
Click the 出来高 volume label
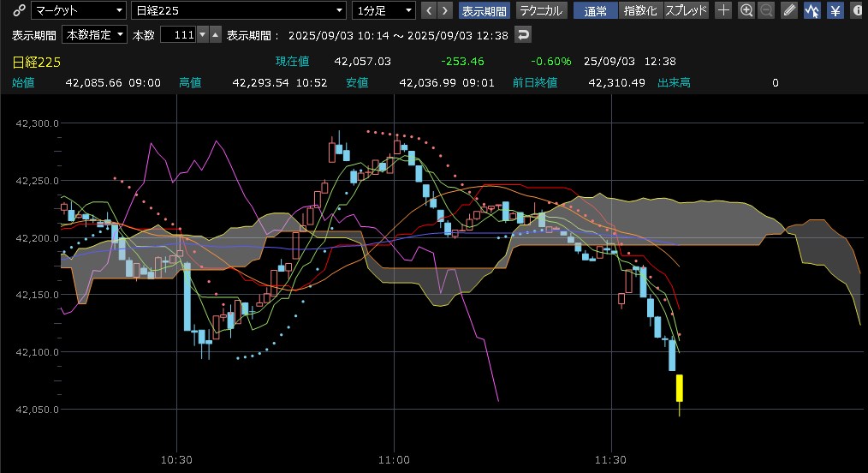click(x=674, y=82)
